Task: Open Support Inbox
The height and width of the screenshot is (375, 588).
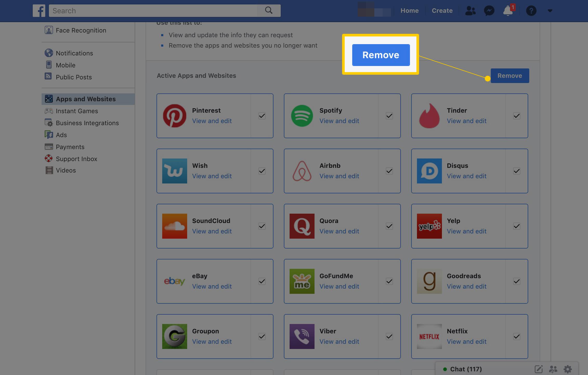Action: click(88, 159)
